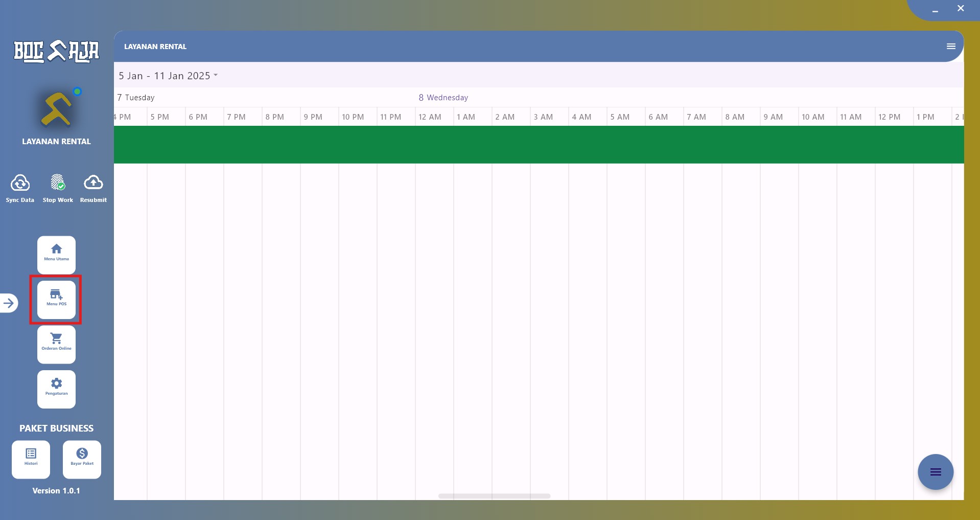
Task: Click the Sync Data cloud icon
Action: 20,183
